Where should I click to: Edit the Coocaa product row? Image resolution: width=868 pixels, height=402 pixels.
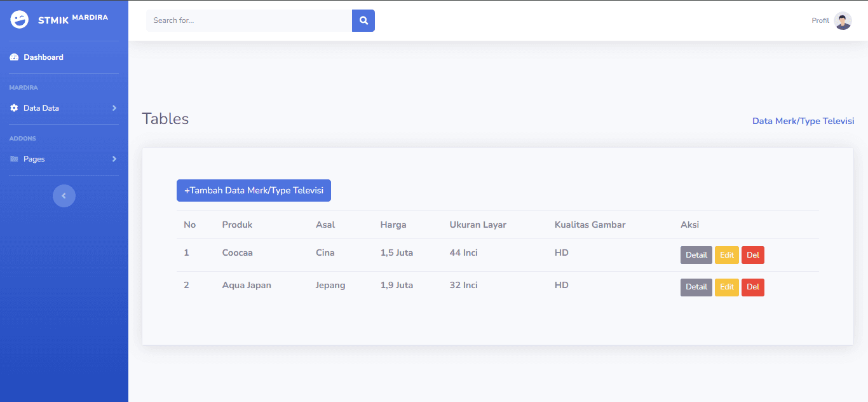coord(727,255)
